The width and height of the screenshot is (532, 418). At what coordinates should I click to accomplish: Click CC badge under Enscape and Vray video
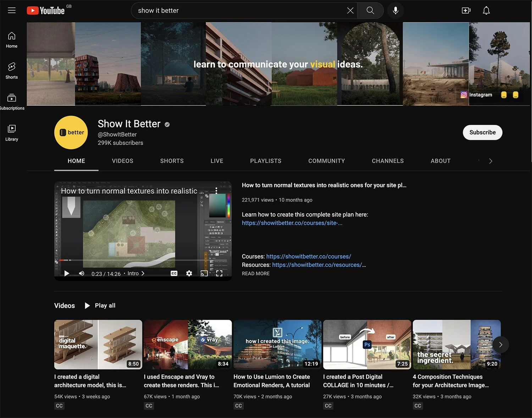tap(149, 406)
